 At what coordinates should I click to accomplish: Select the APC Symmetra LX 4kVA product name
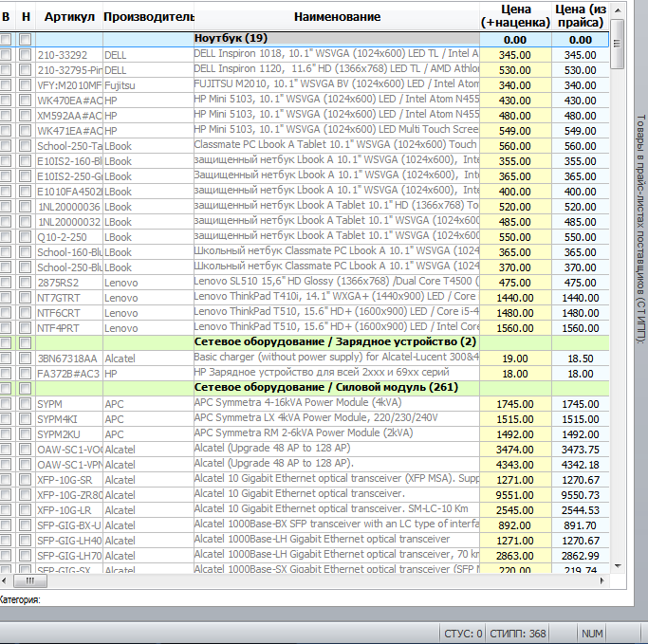tap(337, 418)
